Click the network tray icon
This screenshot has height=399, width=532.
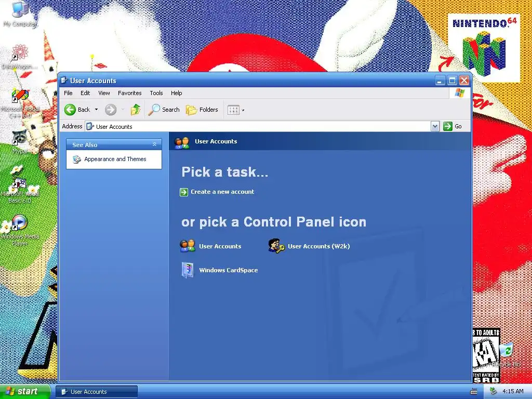[x=494, y=392]
